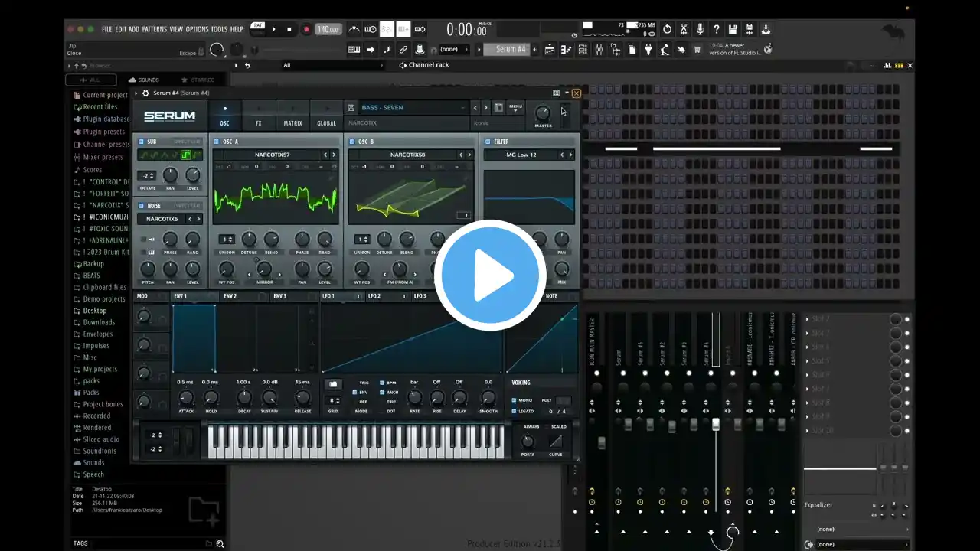
Task: Switch browser to SOUNDS tab
Action: (144, 80)
